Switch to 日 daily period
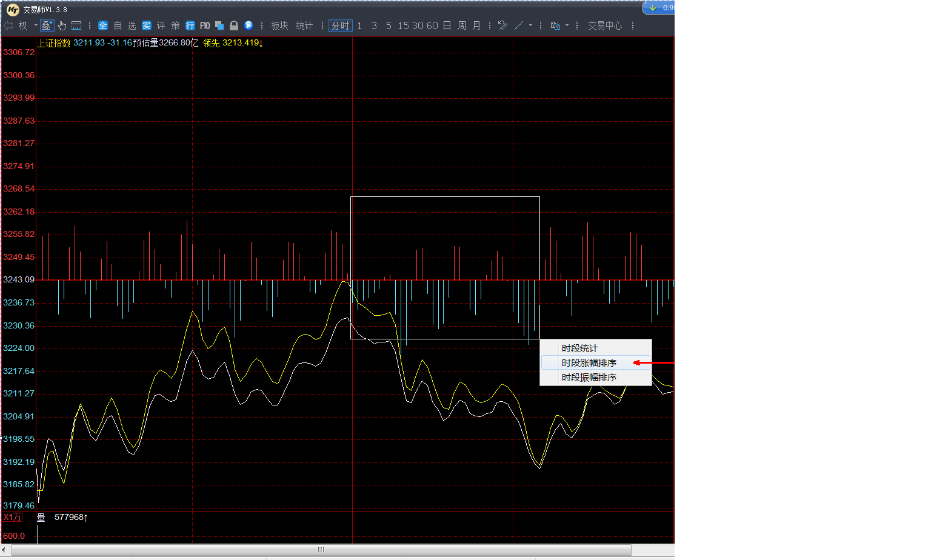Viewport: 931px width, 560px height. pyautogui.click(x=447, y=25)
